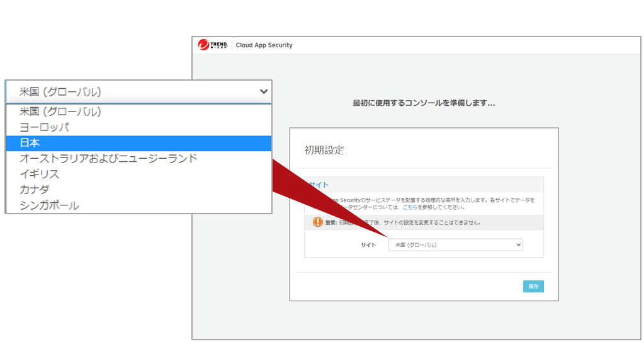Select カナダ as the site
Screen dimensions: 644x344
(x=35, y=190)
